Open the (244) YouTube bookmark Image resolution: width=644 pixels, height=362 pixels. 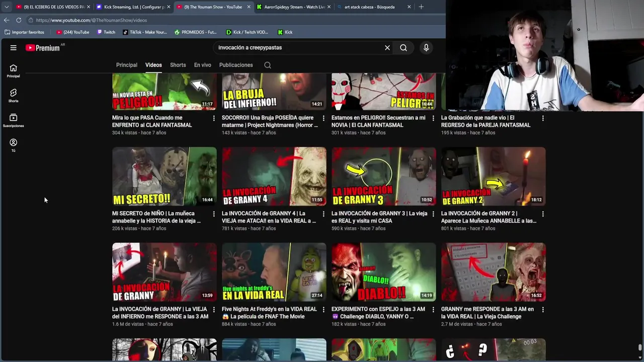pyautogui.click(x=73, y=32)
